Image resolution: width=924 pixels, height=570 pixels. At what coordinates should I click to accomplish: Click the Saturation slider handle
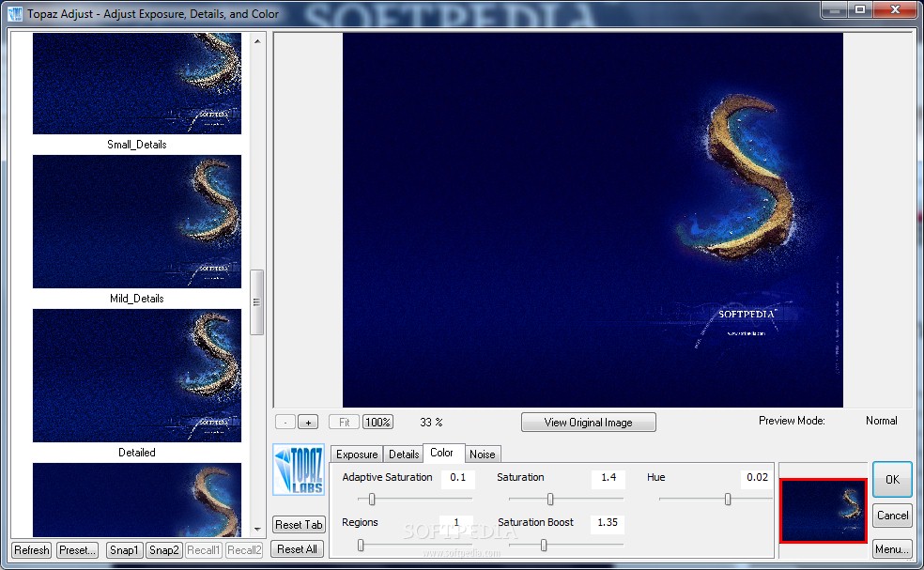pos(550,500)
